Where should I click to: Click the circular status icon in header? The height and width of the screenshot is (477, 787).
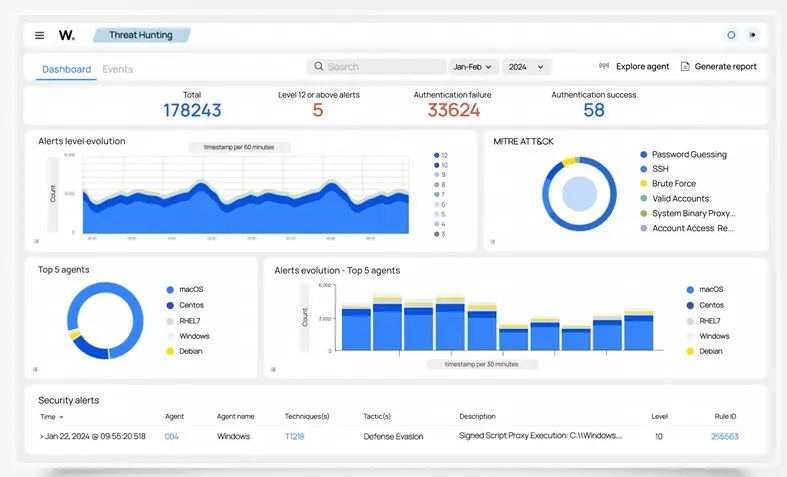tap(731, 35)
